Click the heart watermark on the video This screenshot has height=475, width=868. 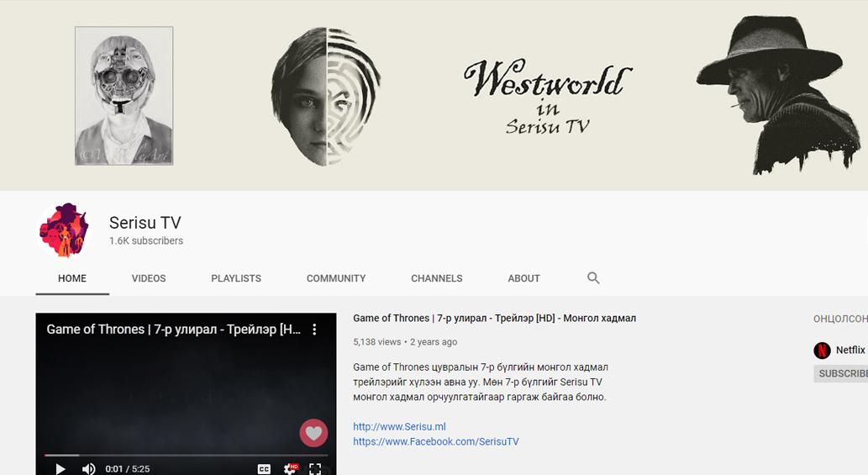point(313,433)
